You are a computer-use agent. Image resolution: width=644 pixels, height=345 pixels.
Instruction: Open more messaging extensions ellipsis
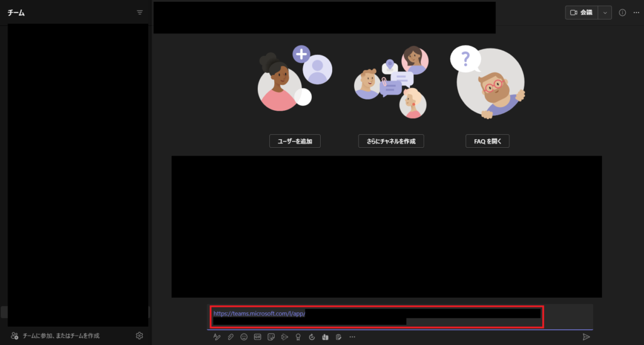click(352, 337)
